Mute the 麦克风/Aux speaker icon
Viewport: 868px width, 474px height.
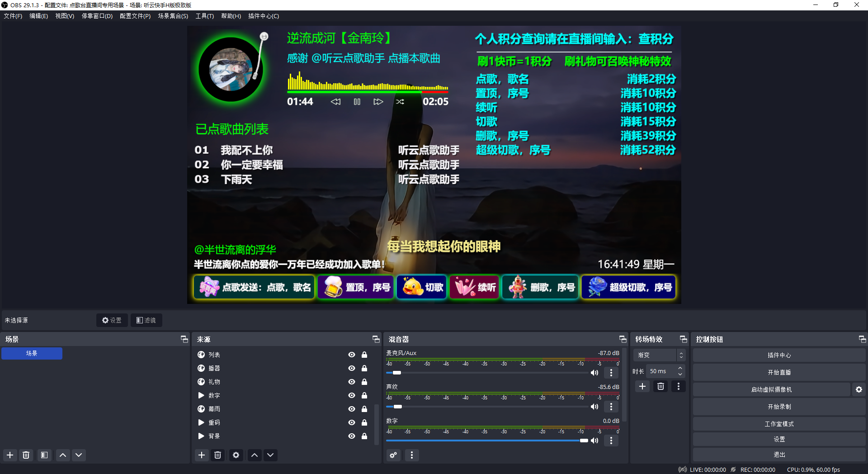(x=594, y=373)
